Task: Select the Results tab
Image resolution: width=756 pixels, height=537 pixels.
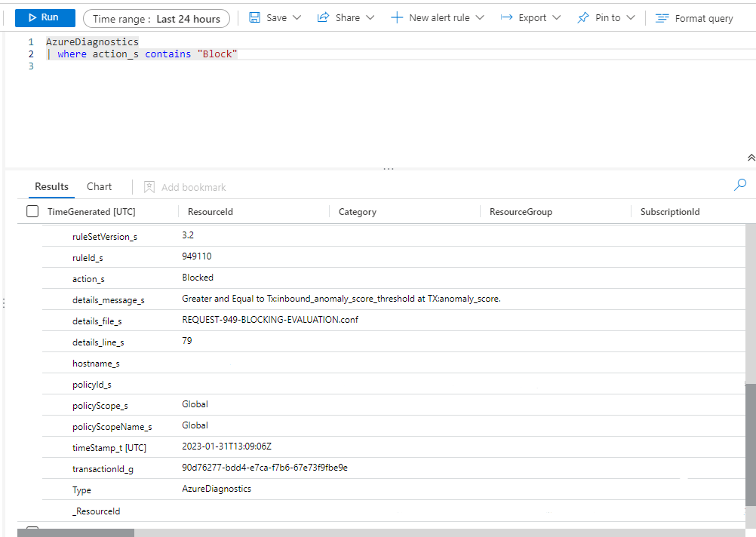Action: (51, 186)
